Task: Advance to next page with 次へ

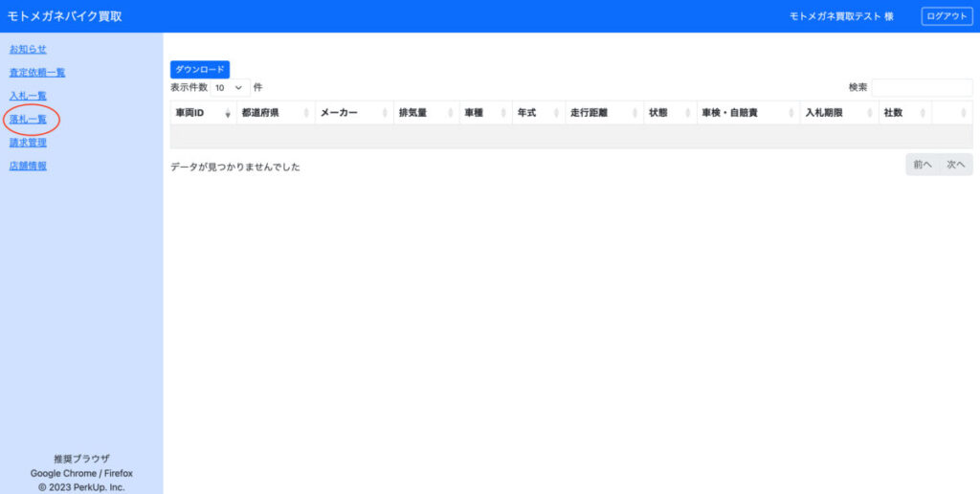Action: point(956,165)
